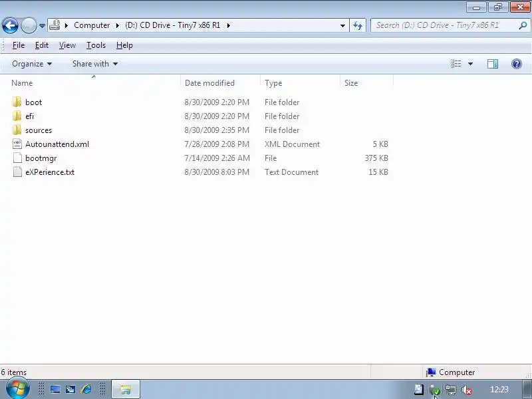Click the Computer label in the status bar
Screen dimensions: 532x399
click(x=457, y=372)
